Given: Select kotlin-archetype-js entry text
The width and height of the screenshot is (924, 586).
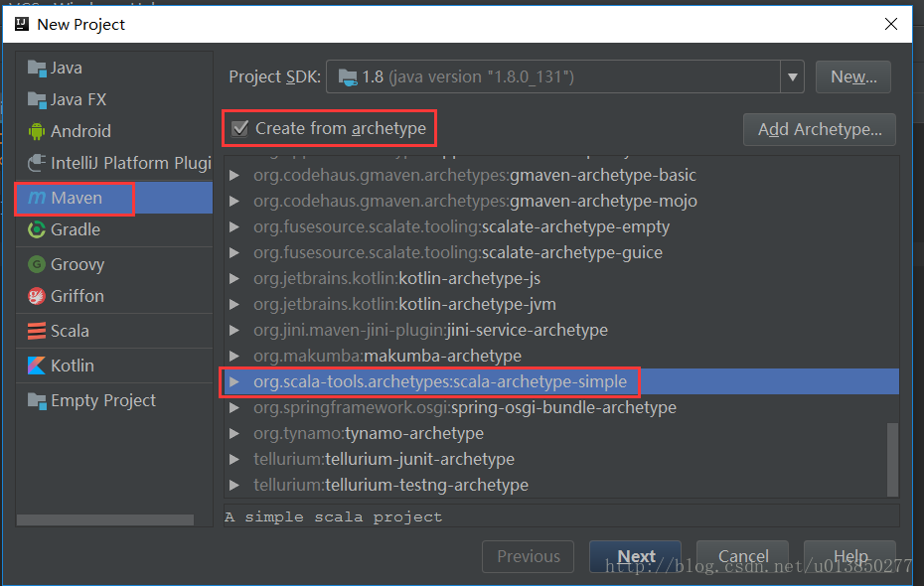Looking at the screenshot, I should point(396,278).
